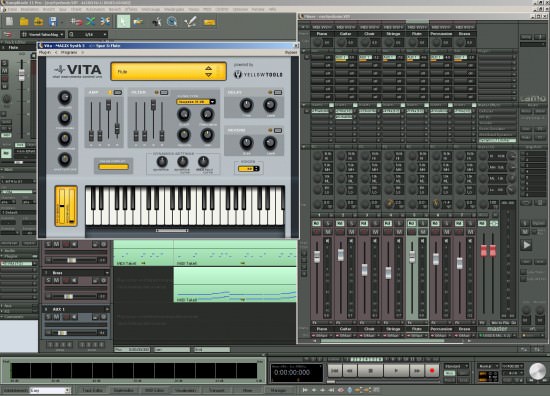Open the Program menu in VITA window
Screen dimensions: 550x396
[x=69, y=52]
